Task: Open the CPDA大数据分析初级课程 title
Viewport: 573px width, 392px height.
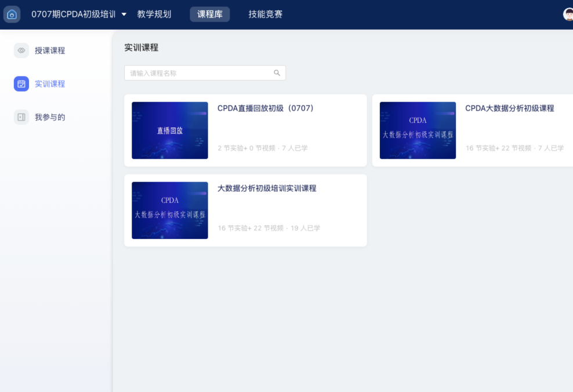Action: pyautogui.click(x=509, y=108)
